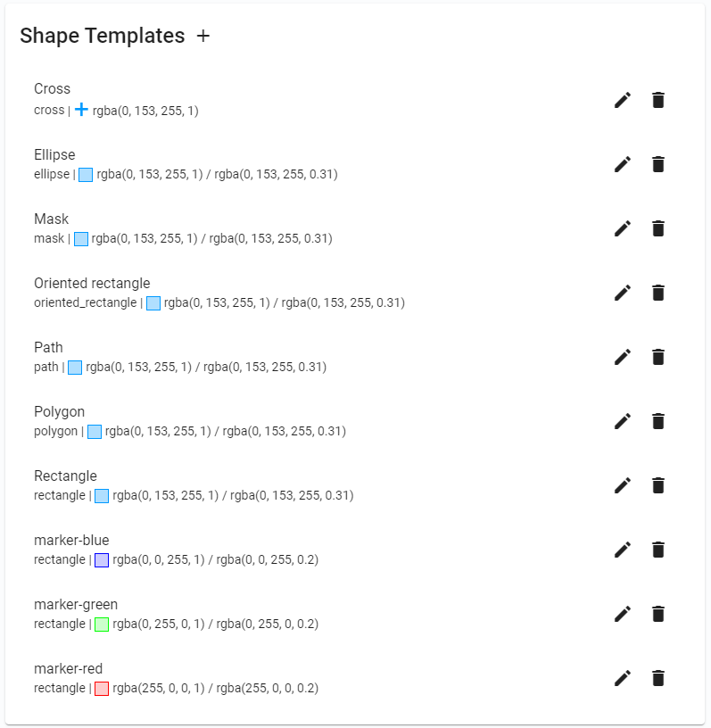This screenshot has height=728, width=711.
Task: Delete the marker-blue template
Action: coord(657,550)
